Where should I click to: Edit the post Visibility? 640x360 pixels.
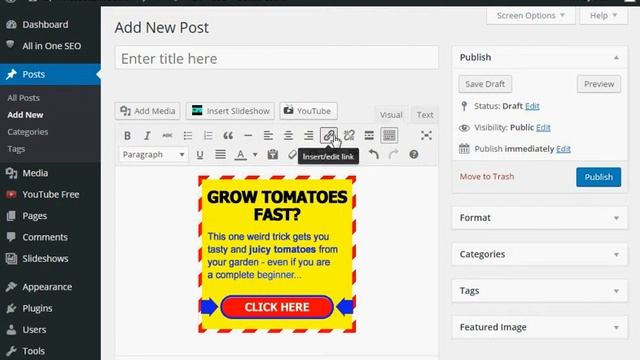[543, 128]
